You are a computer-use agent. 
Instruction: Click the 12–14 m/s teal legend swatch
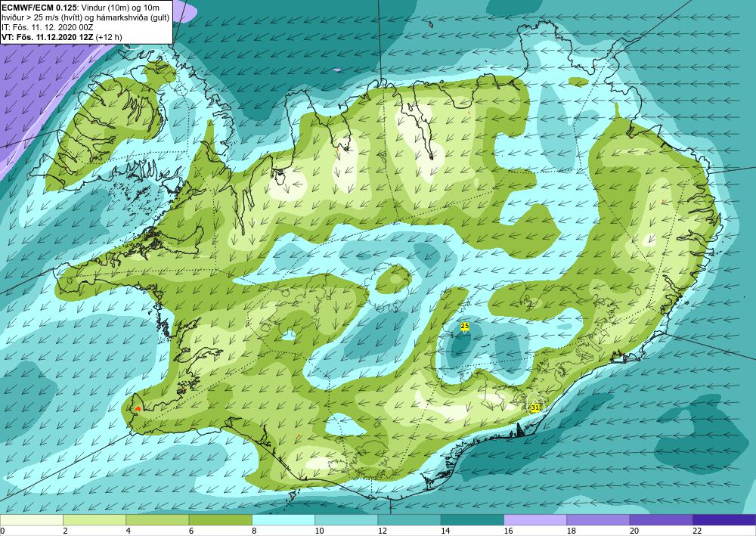(x=409, y=519)
